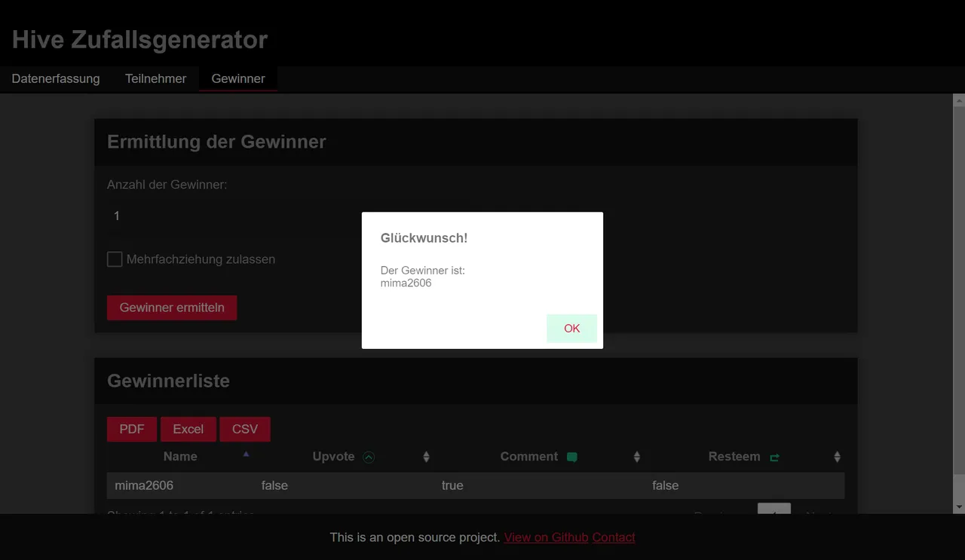Toggle the Mehrfachziehung zulassen checkbox
The image size is (965, 560).
(115, 259)
